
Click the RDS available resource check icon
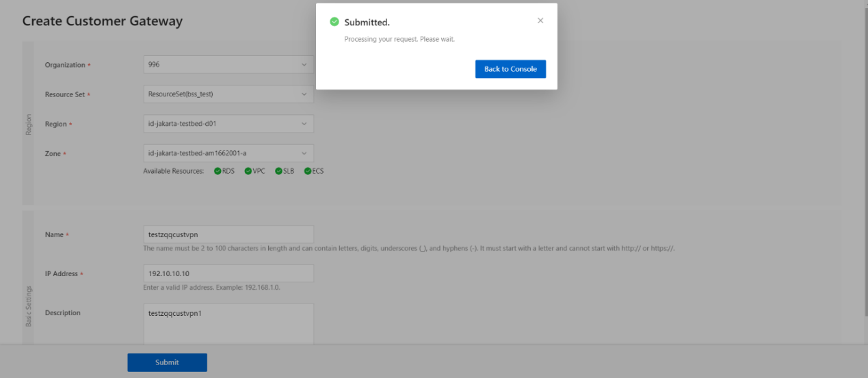pyautogui.click(x=218, y=171)
